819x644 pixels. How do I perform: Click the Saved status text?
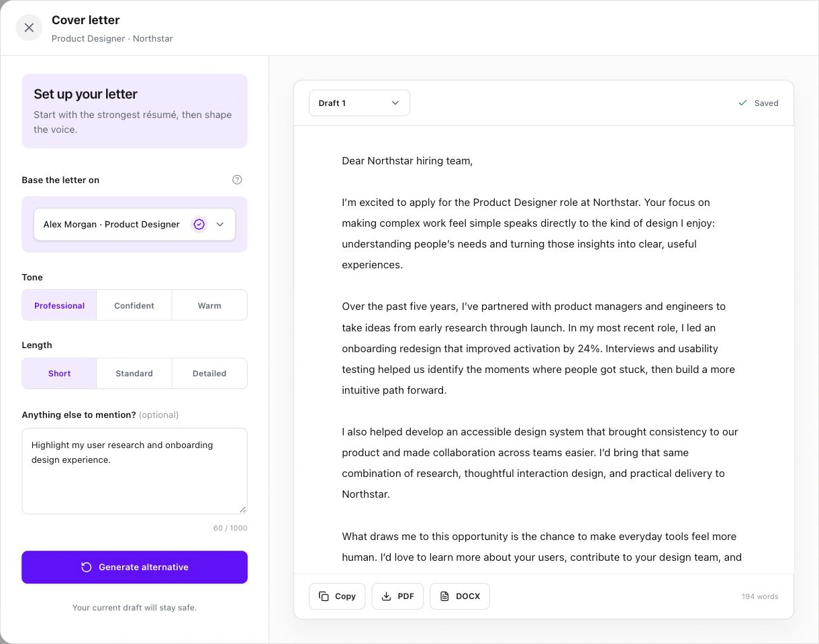pyautogui.click(x=766, y=103)
